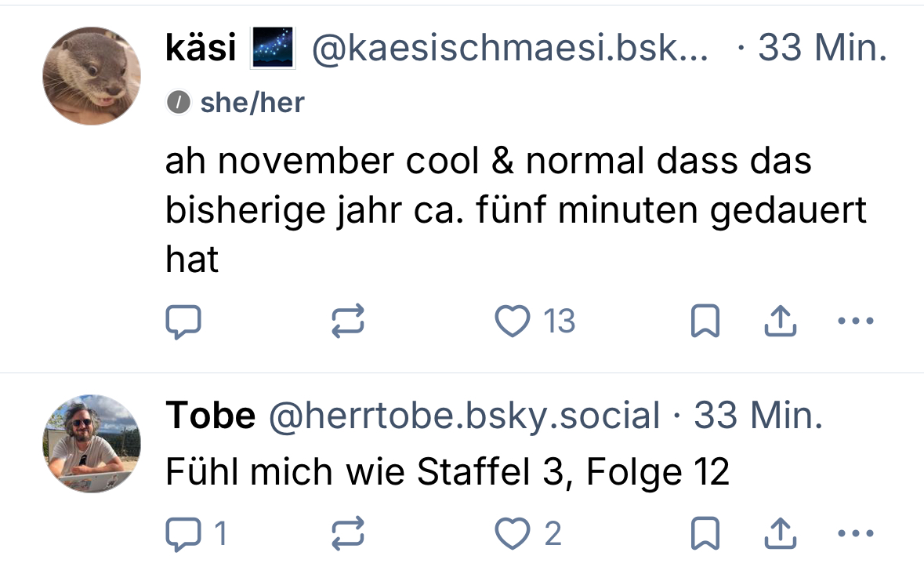Open more options on Tobe's post
The width and height of the screenshot is (924, 585).
(x=855, y=534)
